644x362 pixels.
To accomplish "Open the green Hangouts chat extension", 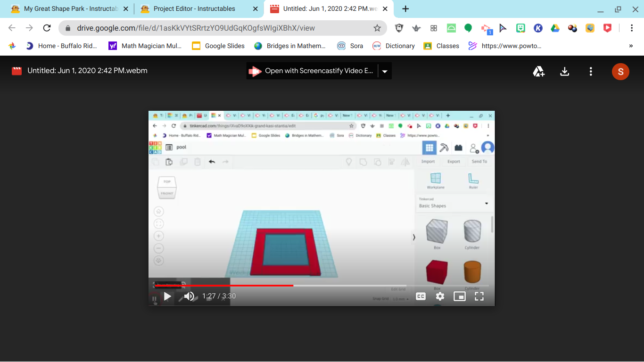I will click(468, 28).
